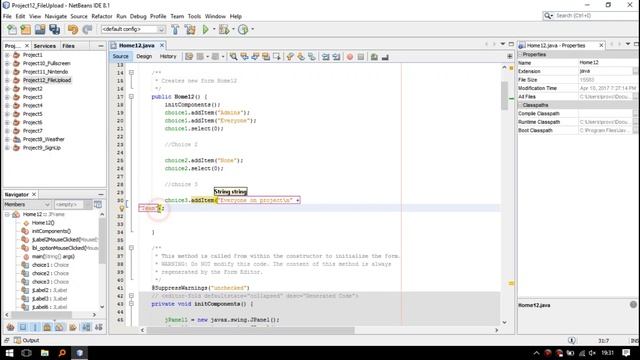Viewport: 640px width, 360px height.
Task: Click the editor vertical scrollbar thumb
Action: (504, 96)
